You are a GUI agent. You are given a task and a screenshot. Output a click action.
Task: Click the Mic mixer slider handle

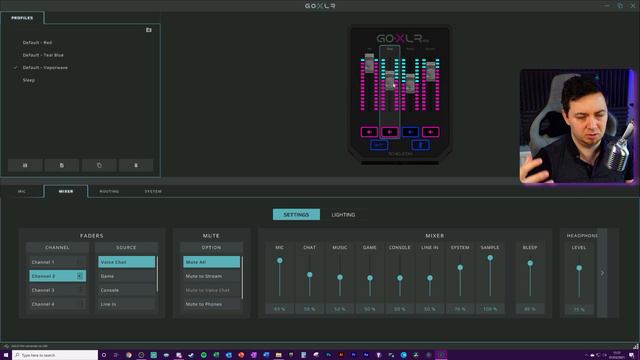click(280, 260)
